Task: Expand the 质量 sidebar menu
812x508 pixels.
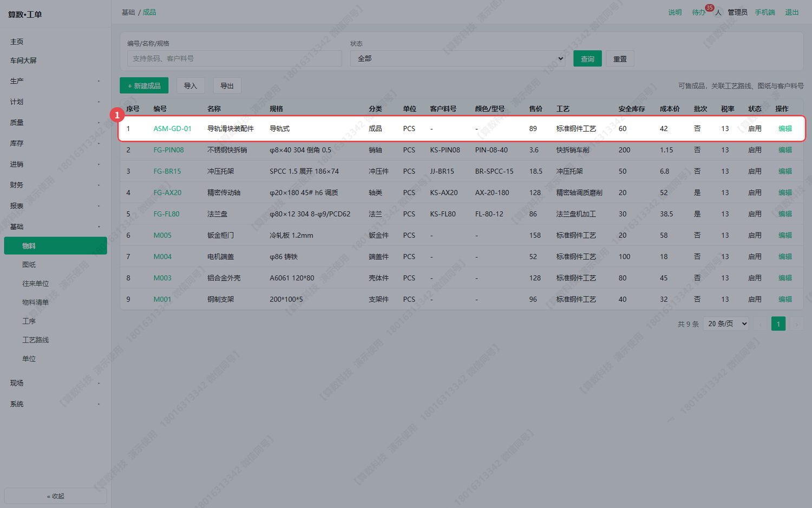Action: point(55,123)
